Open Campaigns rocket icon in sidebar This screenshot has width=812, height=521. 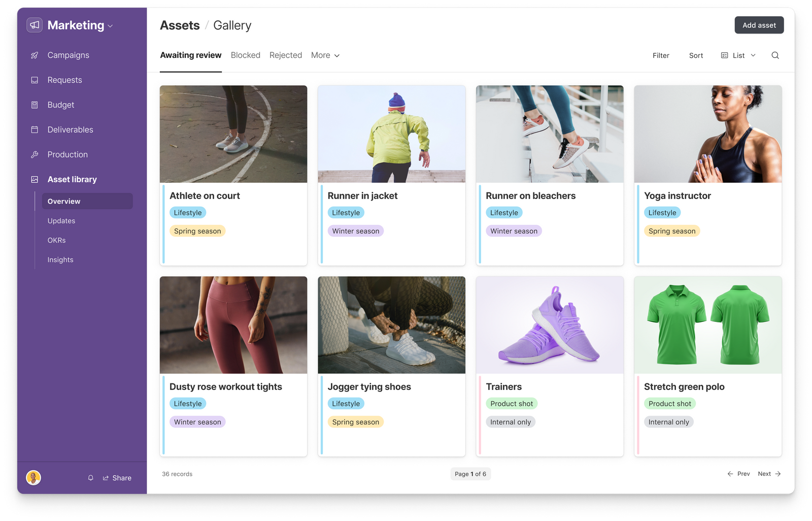click(x=35, y=55)
